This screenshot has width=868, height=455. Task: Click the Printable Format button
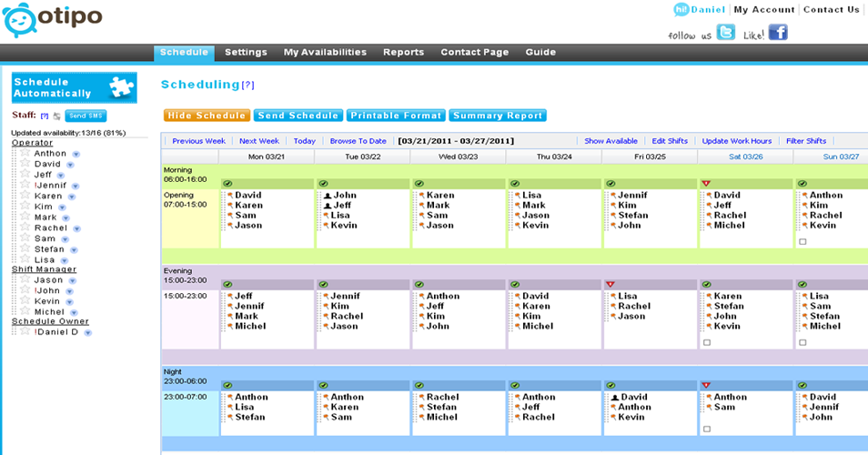[x=396, y=116]
